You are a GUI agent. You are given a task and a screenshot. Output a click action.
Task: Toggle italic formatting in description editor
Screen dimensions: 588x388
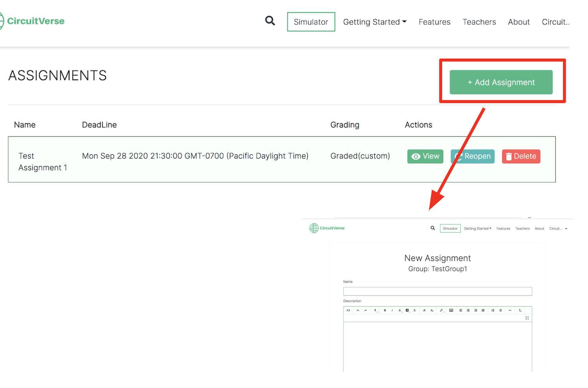392,310
